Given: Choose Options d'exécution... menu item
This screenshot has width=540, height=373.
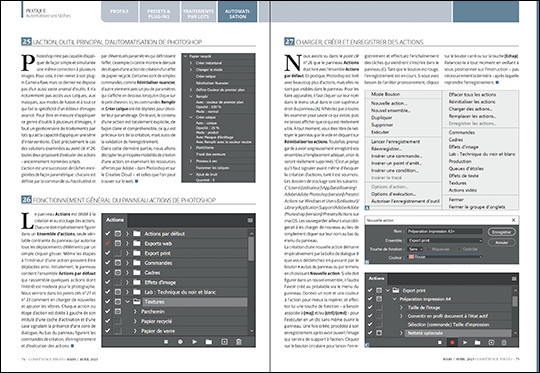Looking at the screenshot, I should [393, 194].
